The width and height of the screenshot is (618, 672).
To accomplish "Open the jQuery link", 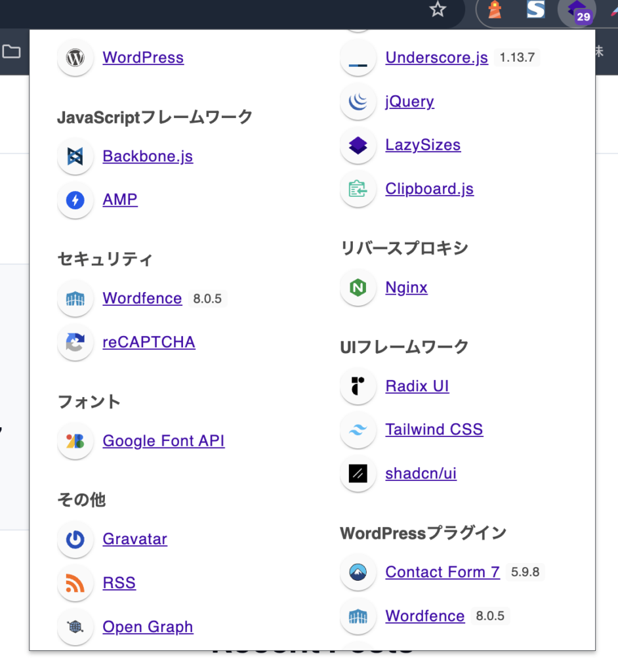I will [410, 101].
